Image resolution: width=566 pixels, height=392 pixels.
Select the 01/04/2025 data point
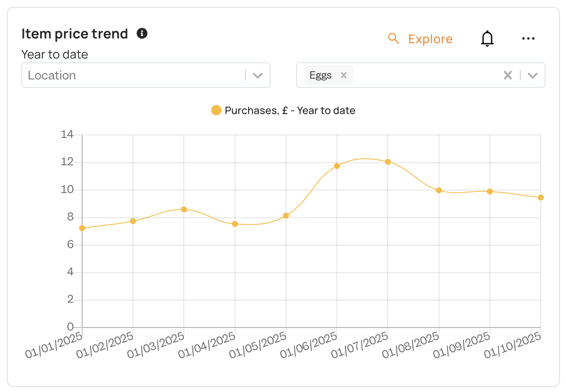coord(235,224)
